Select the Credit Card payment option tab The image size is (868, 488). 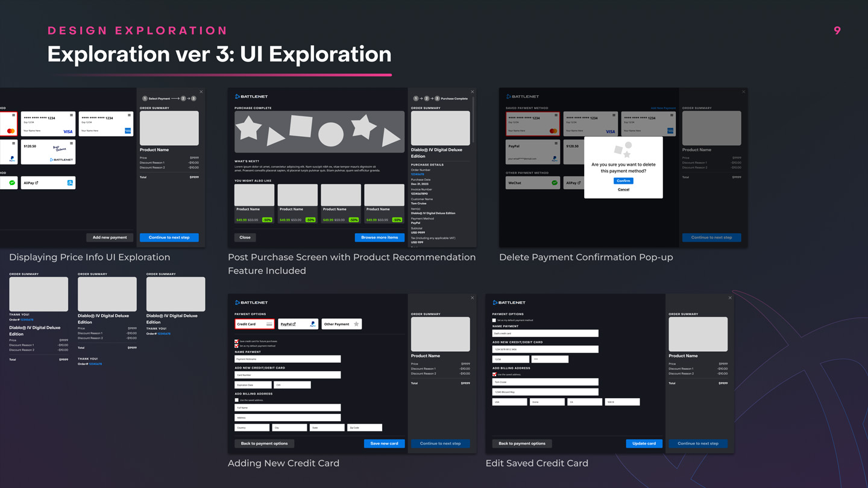point(254,324)
